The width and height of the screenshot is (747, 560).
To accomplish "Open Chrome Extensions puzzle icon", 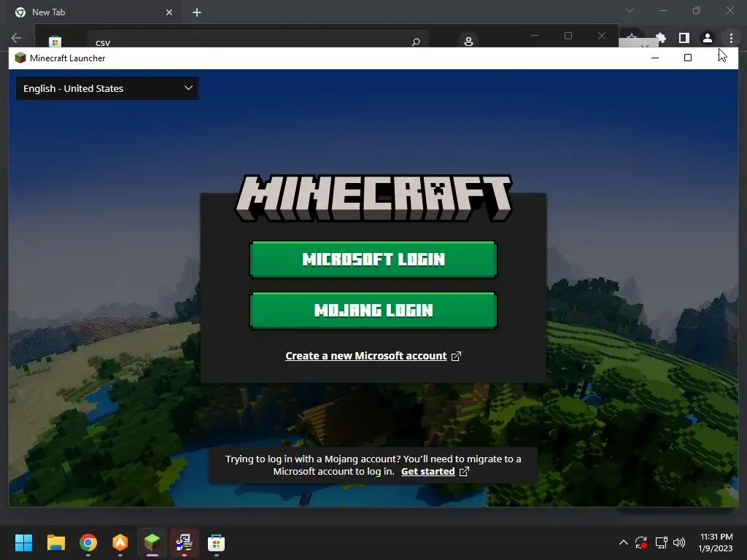I will (x=661, y=38).
